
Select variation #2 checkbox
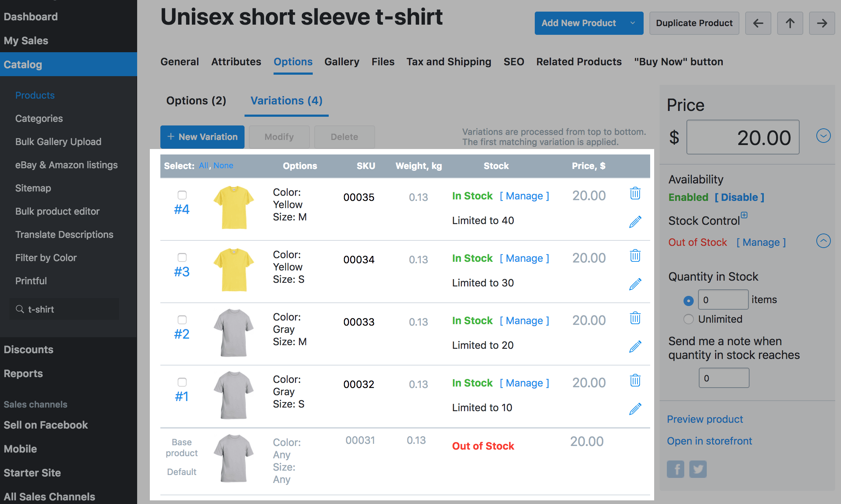182,320
